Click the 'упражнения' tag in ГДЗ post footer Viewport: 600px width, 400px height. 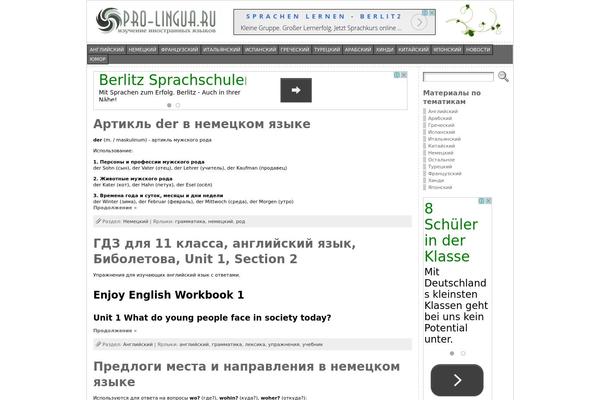coord(284,344)
